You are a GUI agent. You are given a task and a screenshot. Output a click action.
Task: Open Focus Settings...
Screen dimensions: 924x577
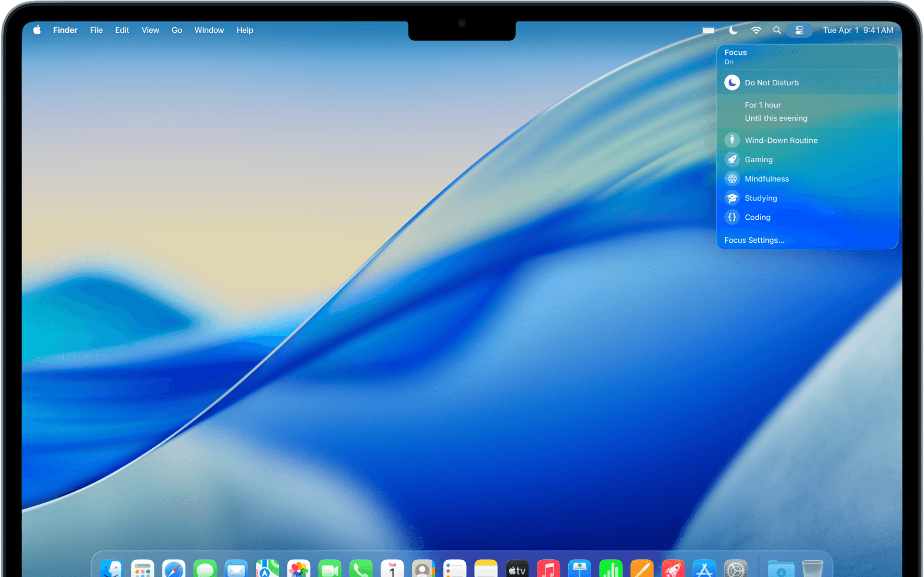point(754,240)
